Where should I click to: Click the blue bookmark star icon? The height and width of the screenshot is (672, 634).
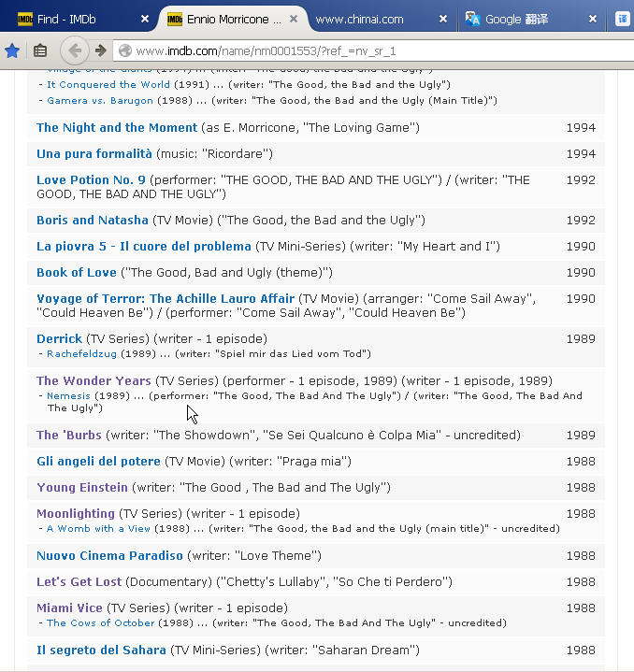coord(12,51)
